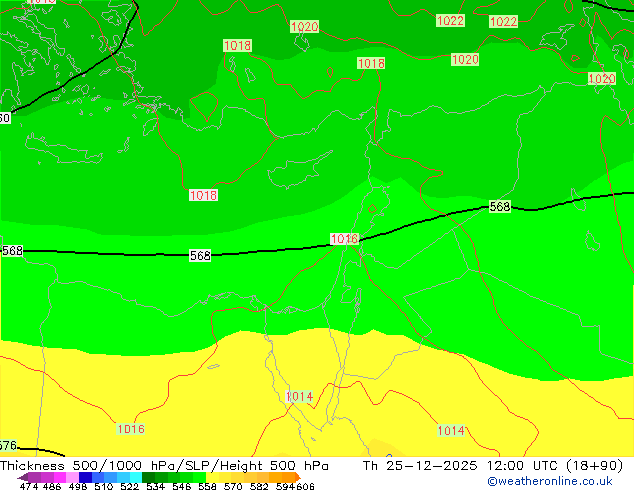Click the 568 label at the map's left edge
This screenshot has height=490, width=634.
pyautogui.click(x=12, y=251)
